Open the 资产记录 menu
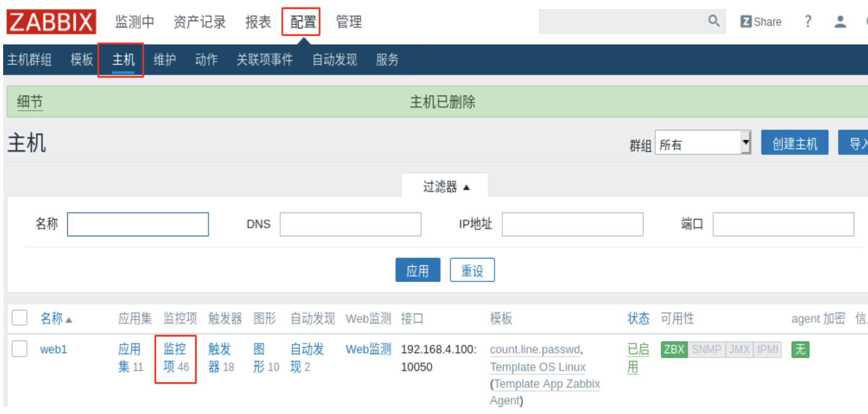Viewport: 868px width, 414px height. (x=199, y=22)
